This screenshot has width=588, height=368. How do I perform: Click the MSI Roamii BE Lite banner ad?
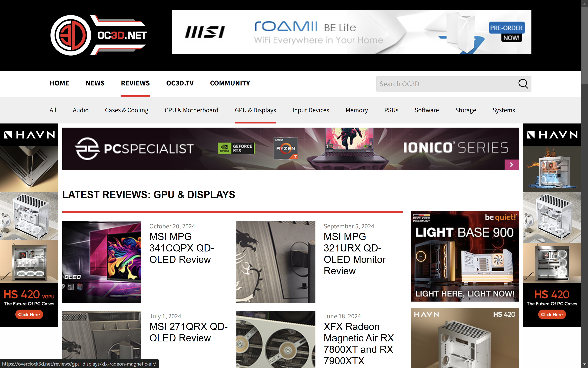(x=352, y=32)
